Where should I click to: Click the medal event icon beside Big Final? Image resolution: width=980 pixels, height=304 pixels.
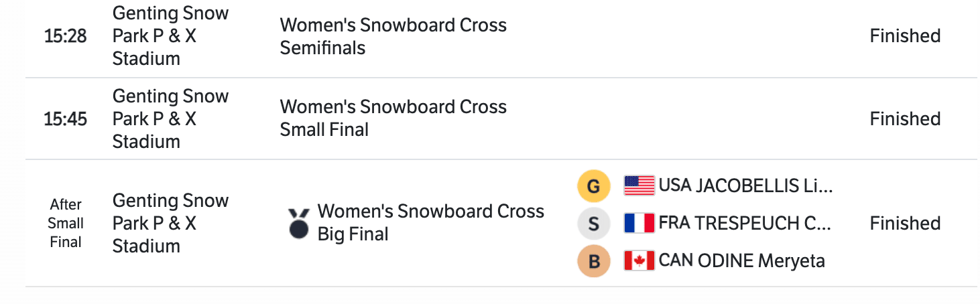click(x=299, y=223)
